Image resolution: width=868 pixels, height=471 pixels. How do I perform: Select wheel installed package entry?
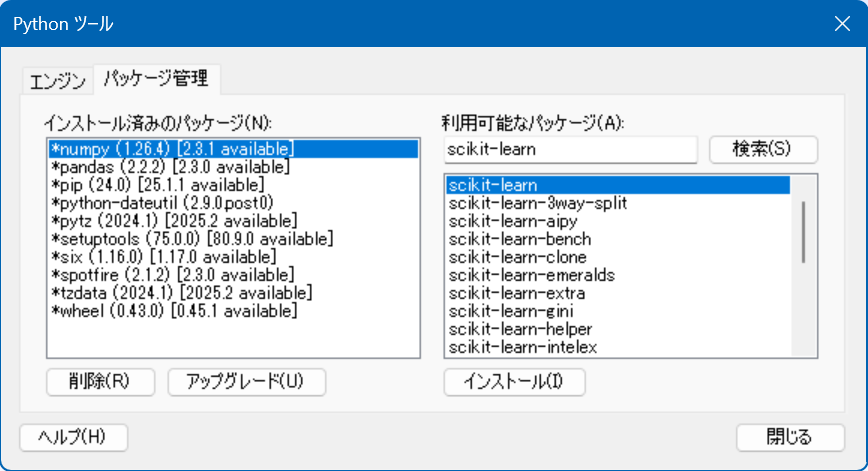[233, 311]
